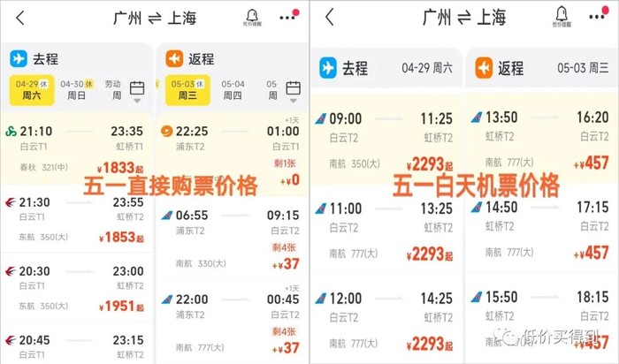Select the 04-30 周日 departure date

click(73, 89)
